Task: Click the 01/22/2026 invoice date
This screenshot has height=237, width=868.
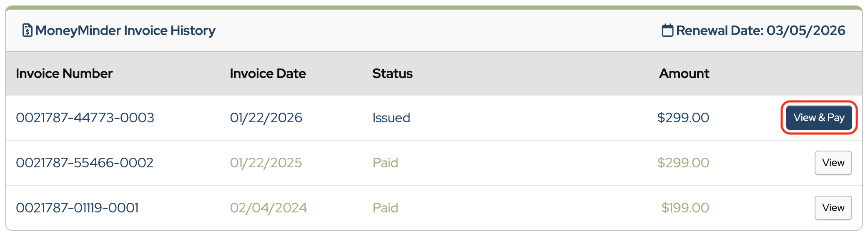Action: (x=266, y=118)
